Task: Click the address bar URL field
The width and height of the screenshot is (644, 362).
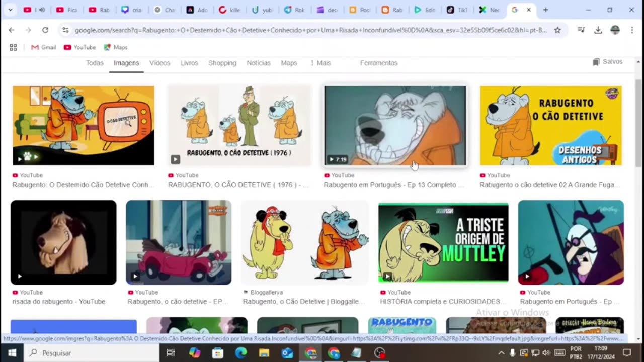Action: (310, 30)
